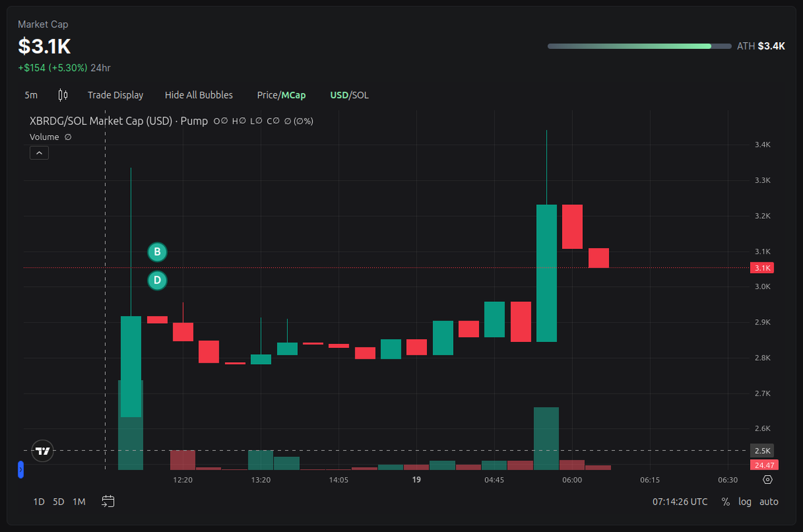Select the 1M date range
This screenshot has height=532, width=803.
pos(79,501)
